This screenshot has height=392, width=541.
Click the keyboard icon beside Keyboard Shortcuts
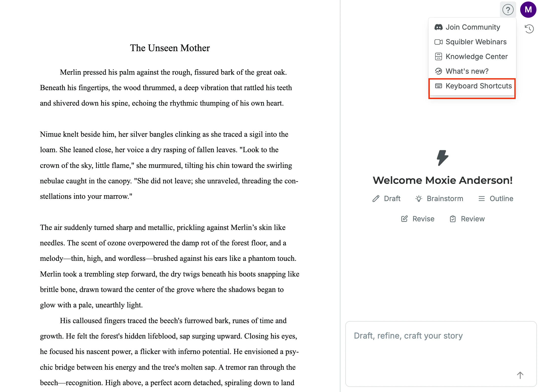tap(439, 86)
